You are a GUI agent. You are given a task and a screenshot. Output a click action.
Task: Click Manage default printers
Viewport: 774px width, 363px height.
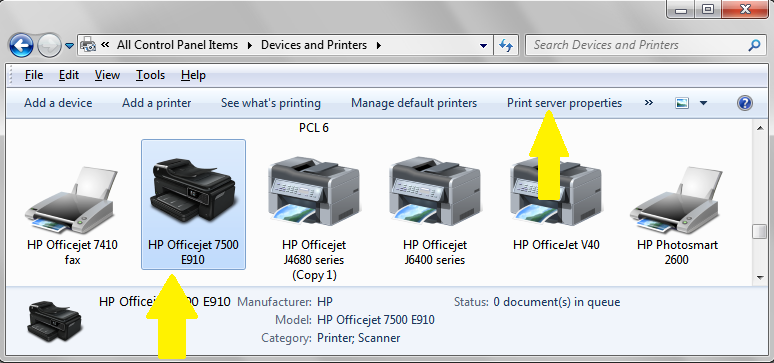[414, 103]
